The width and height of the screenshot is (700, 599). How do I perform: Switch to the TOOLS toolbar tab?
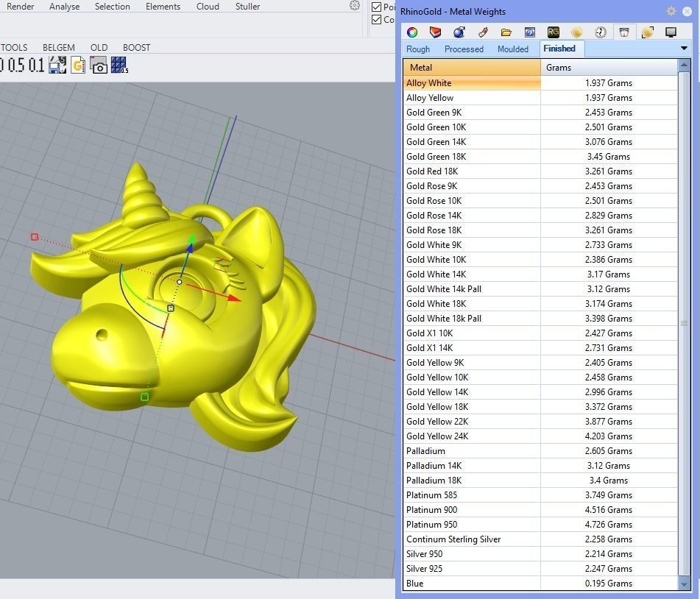pos(14,47)
